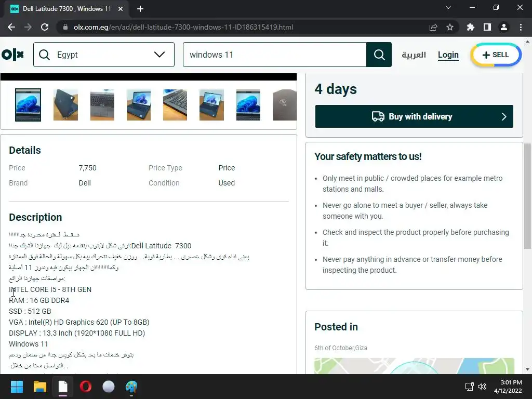This screenshot has height=399, width=532.
Task: Click the text RAM : 16 GB DDR4
Action: pyautogui.click(x=39, y=300)
